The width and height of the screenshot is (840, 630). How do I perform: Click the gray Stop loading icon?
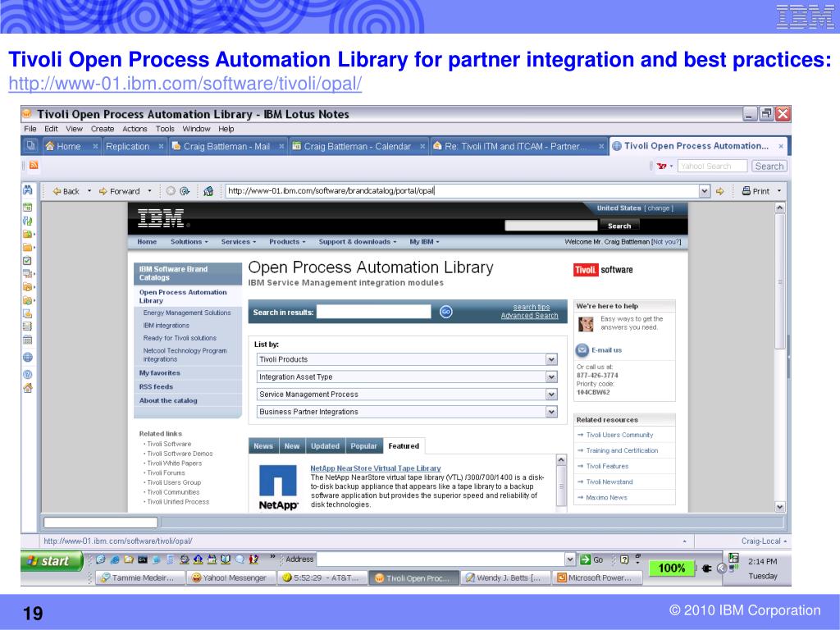coord(171,191)
